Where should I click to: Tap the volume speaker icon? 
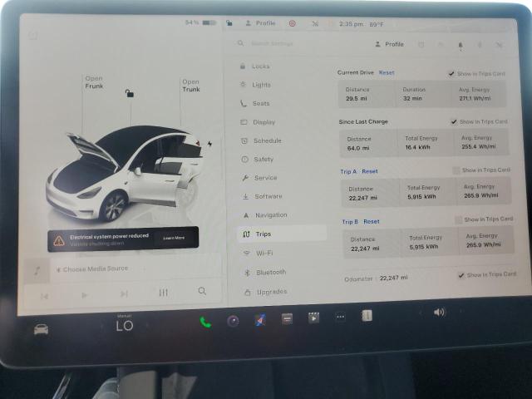coord(439,313)
